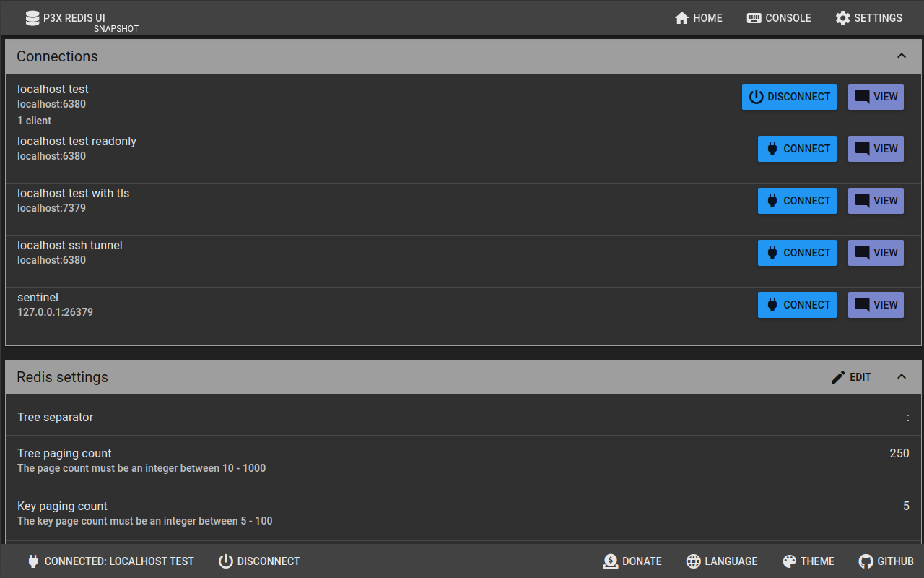924x578 pixels.
Task: Collapse the Redis settings panel
Action: pyautogui.click(x=901, y=377)
